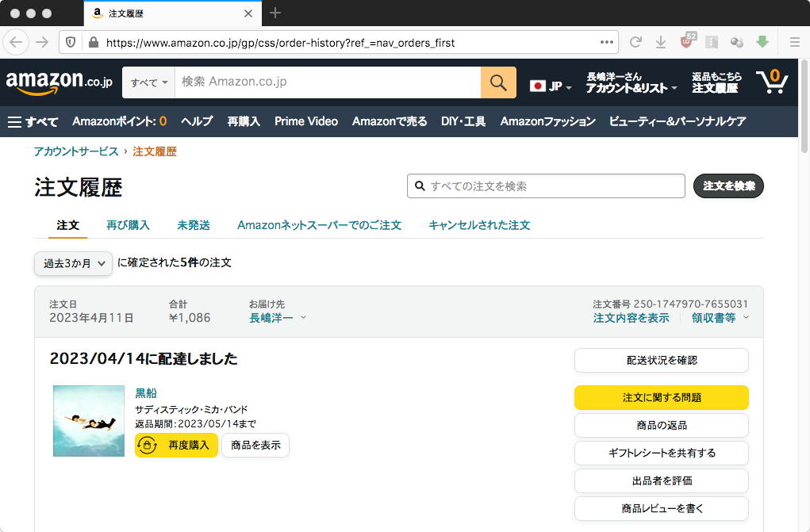Viewport: 810px width, 532px height.
Task: Click the 商品の返品 button
Action: click(x=661, y=426)
